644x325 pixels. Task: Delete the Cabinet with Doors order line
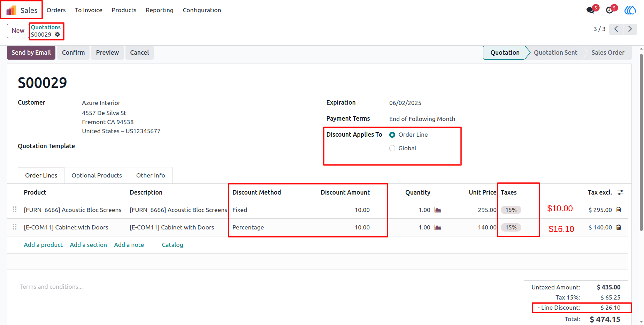pyautogui.click(x=619, y=227)
